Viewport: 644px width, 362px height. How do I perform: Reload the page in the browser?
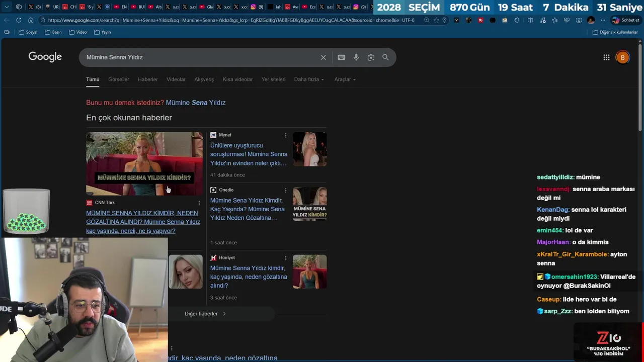coord(19,20)
